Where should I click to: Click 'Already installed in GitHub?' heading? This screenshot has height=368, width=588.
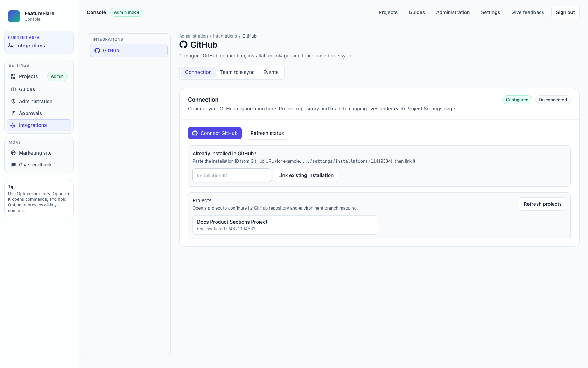click(224, 154)
